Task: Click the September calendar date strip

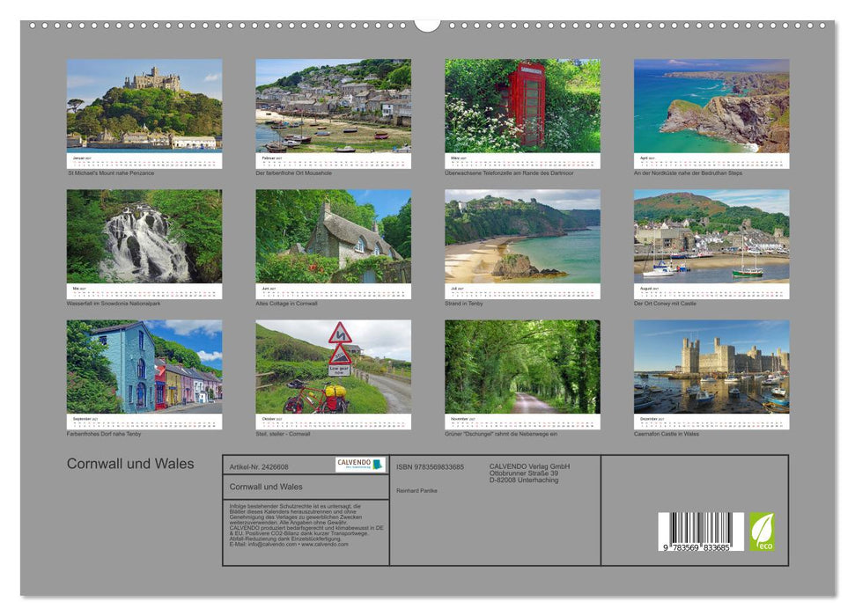Action: tap(144, 422)
